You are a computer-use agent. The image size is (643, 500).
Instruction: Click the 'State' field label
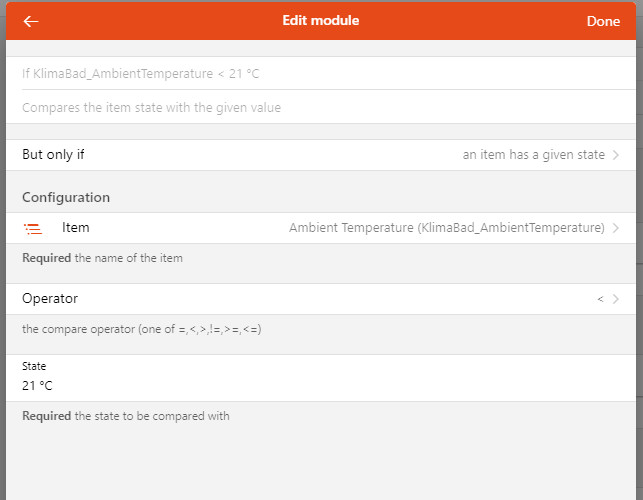(34, 366)
